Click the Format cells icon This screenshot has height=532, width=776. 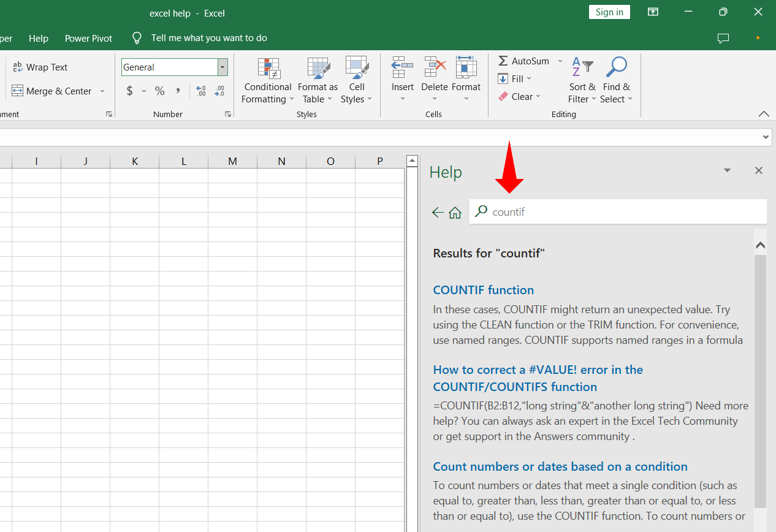tap(466, 67)
